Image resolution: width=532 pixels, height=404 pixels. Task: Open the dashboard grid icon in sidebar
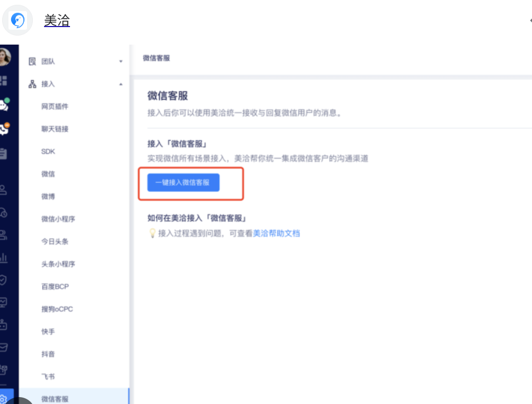click(3, 81)
